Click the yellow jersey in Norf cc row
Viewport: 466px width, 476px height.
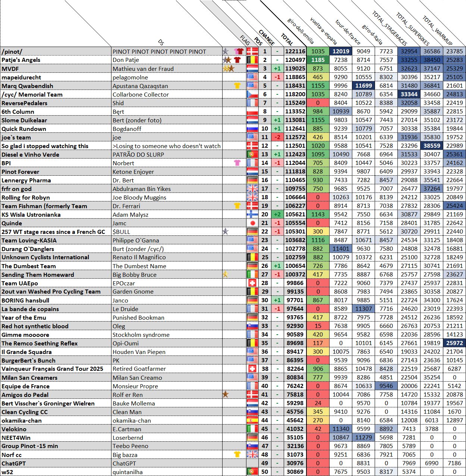pyautogui.click(x=237, y=454)
